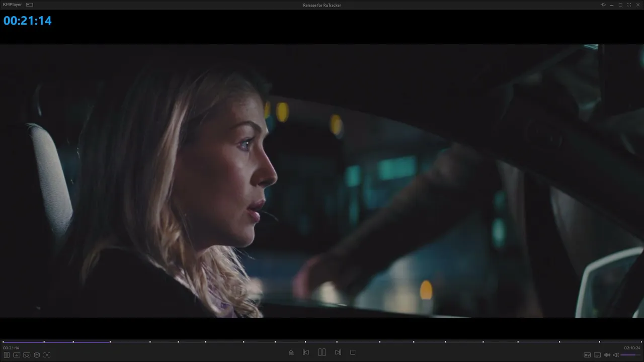Seek on the playback progress bar

pyautogui.click(x=322, y=342)
